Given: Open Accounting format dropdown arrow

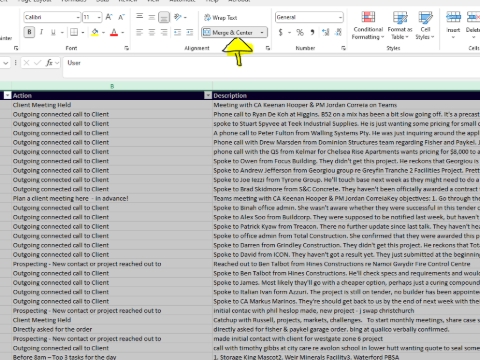Looking at the screenshot, I should 290,33.
